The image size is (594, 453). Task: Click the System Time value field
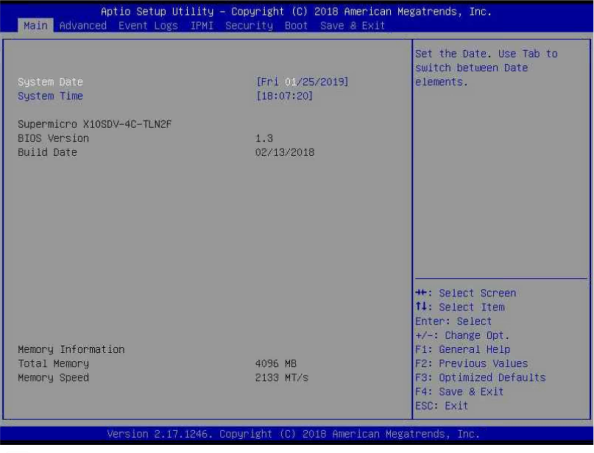(284, 96)
